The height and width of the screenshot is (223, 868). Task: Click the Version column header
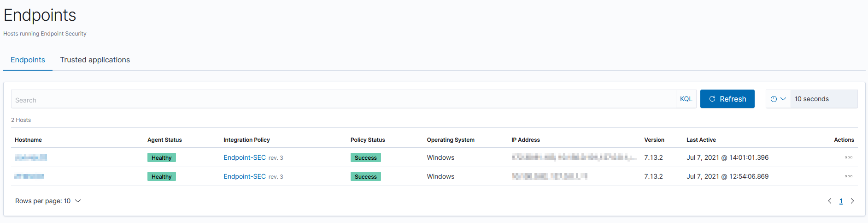[654, 140]
